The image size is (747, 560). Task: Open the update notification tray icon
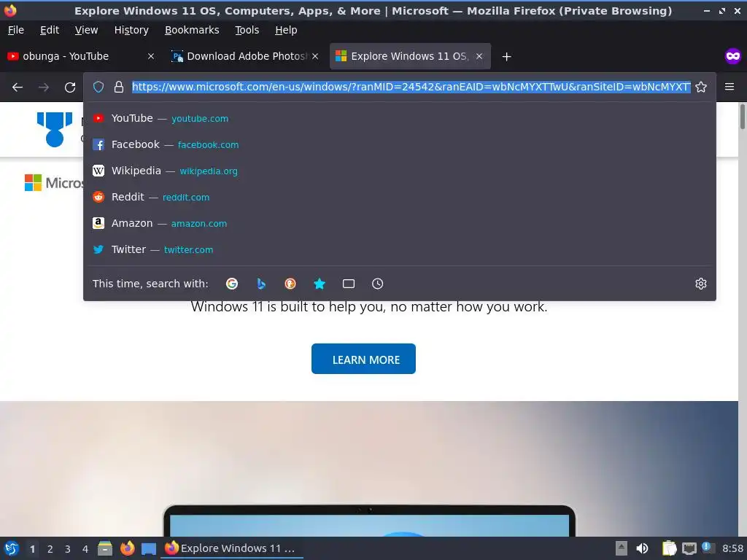[x=708, y=548]
